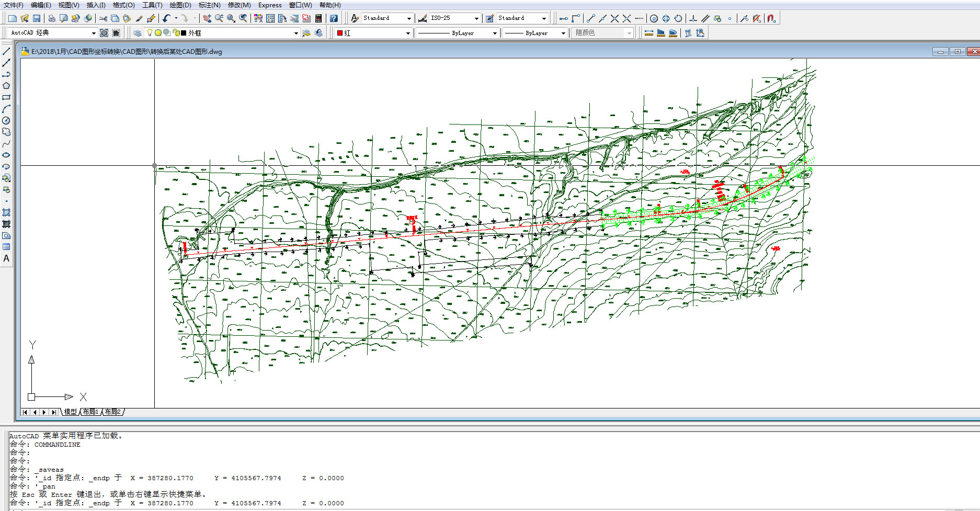980x511 pixels.
Task: Click the red color swatch 红
Action: 340,33
